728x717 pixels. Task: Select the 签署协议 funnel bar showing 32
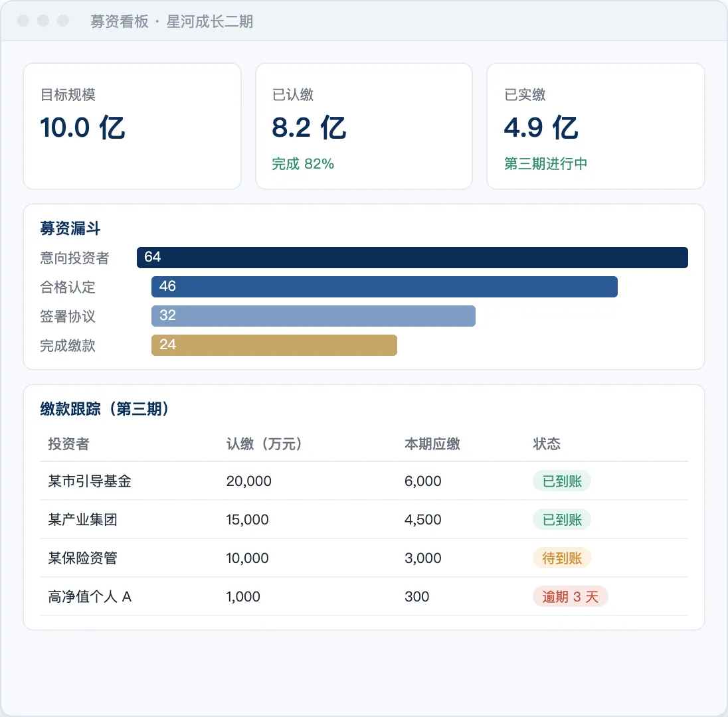point(314,316)
